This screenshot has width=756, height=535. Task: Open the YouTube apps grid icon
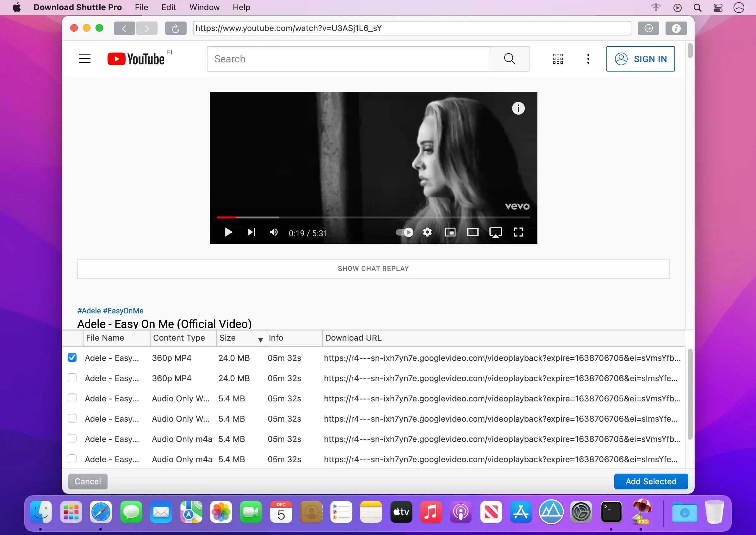tap(558, 59)
